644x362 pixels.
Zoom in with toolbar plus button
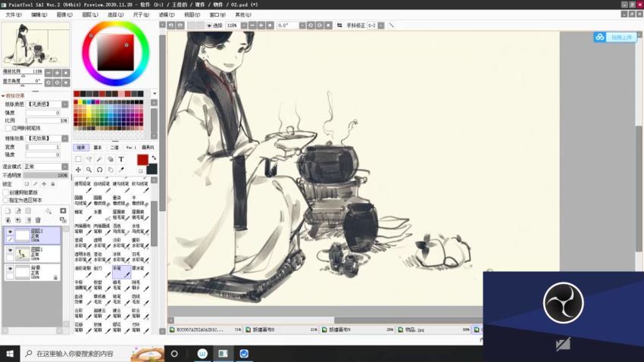pyautogui.click(x=261, y=26)
